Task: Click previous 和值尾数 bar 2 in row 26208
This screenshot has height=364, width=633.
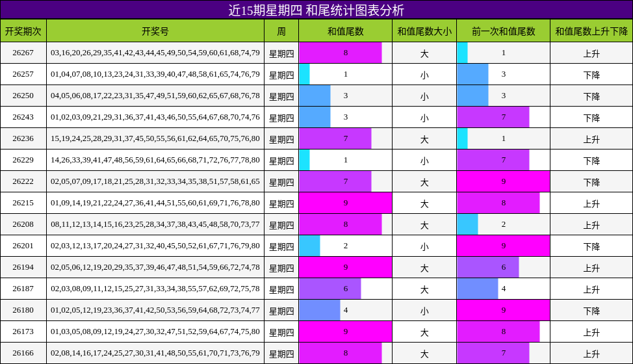Action: (x=467, y=224)
